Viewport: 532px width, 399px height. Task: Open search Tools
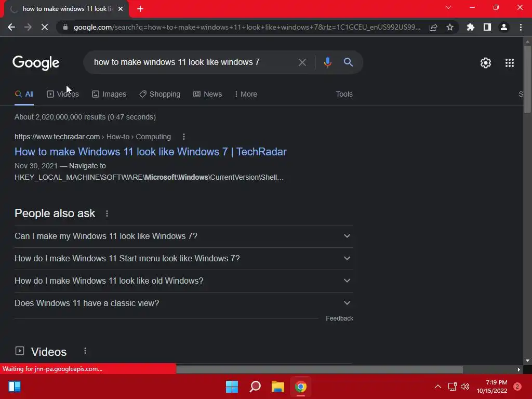(x=344, y=95)
